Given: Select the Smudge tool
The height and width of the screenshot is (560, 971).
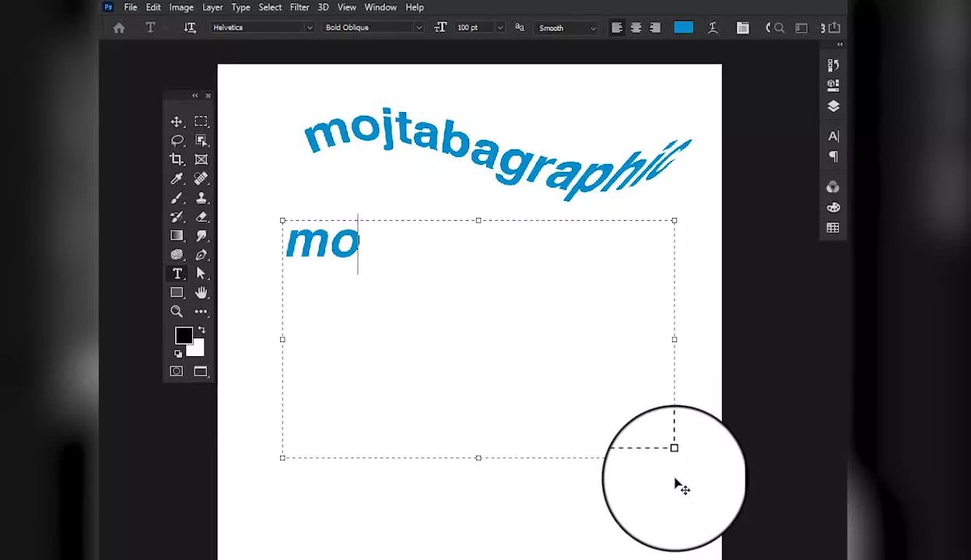Looking at the screenshot, I should [201, 236].
